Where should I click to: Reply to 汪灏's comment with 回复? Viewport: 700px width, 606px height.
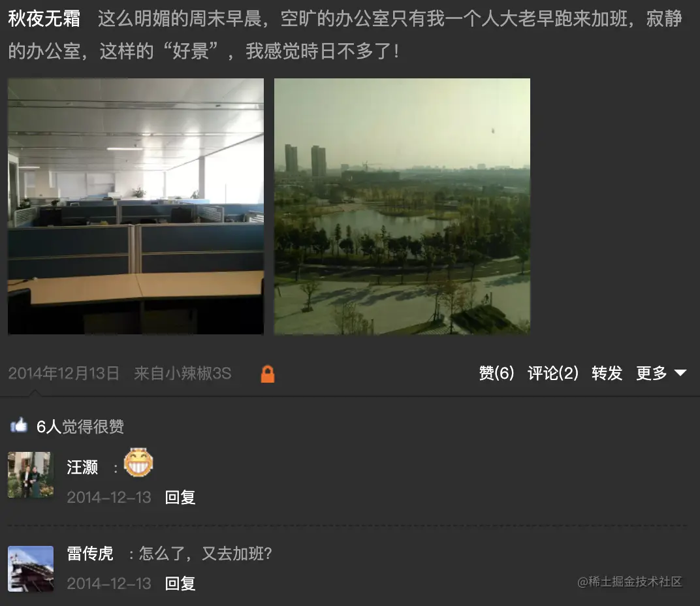180,497
